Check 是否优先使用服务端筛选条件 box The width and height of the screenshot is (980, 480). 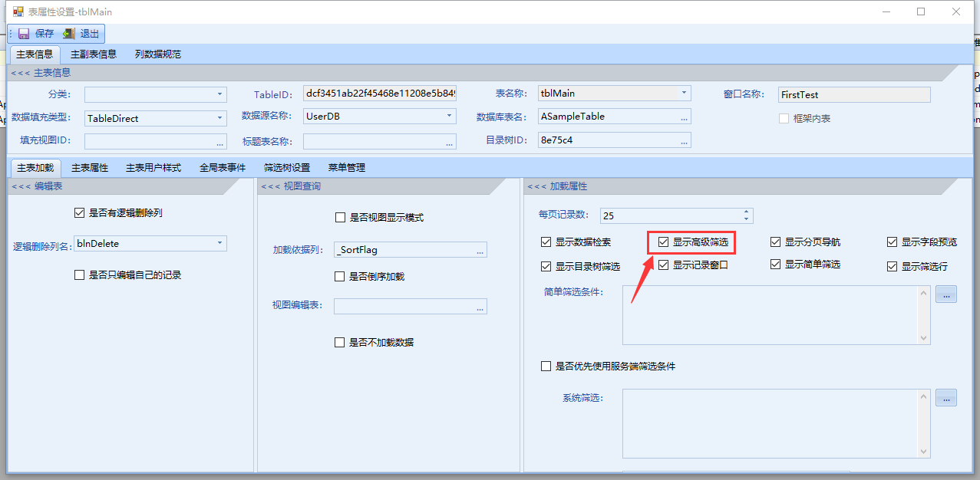(546, 367)
